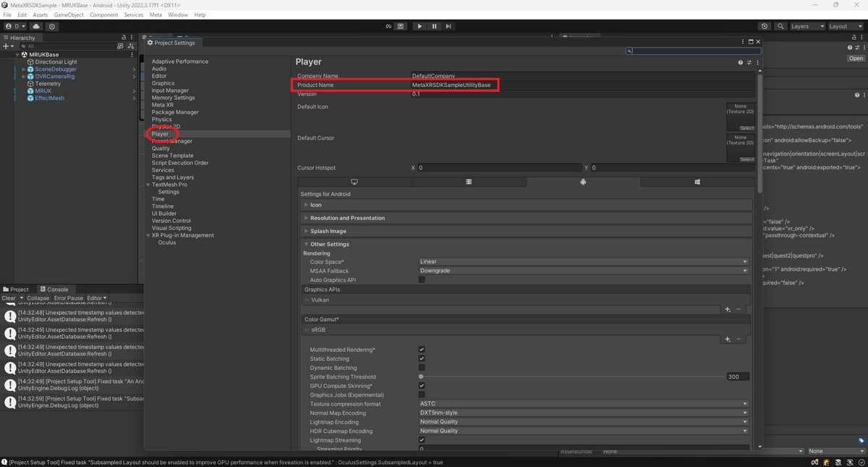Toggle Static Batching checkbox
The image size is (868, 467).
(422, 358)
